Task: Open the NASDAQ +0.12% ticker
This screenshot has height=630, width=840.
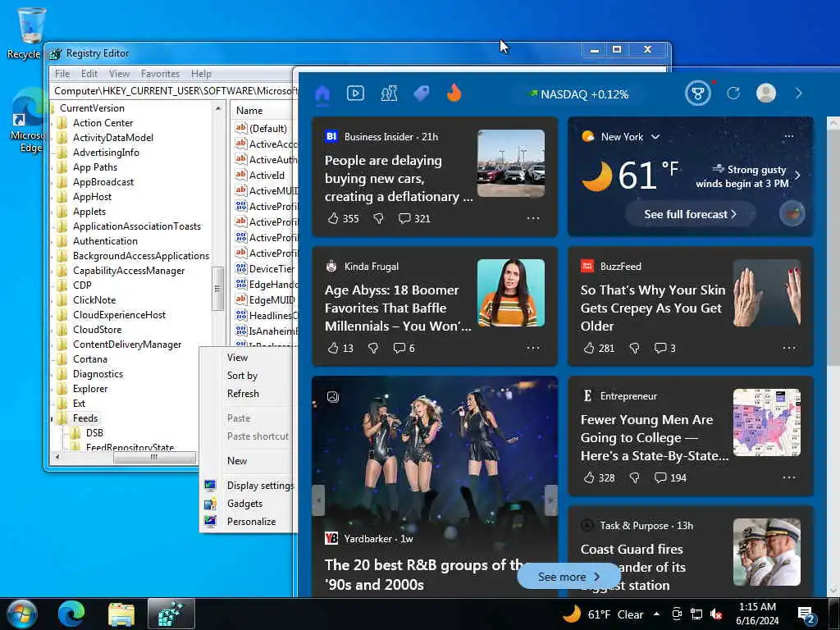Action: point(578,94)
